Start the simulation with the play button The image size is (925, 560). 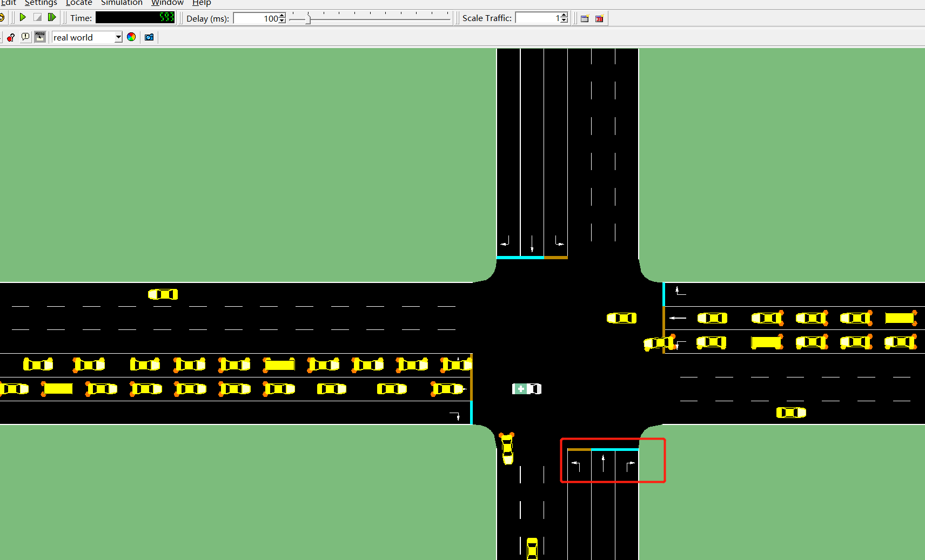(23, 17)
